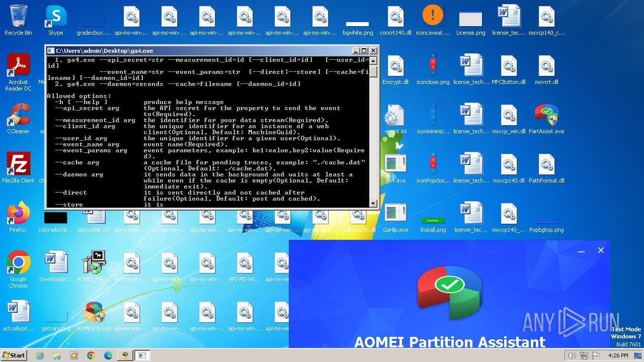Select the bgwhite.png image file
644x362 pixels.
pos(358,27)
